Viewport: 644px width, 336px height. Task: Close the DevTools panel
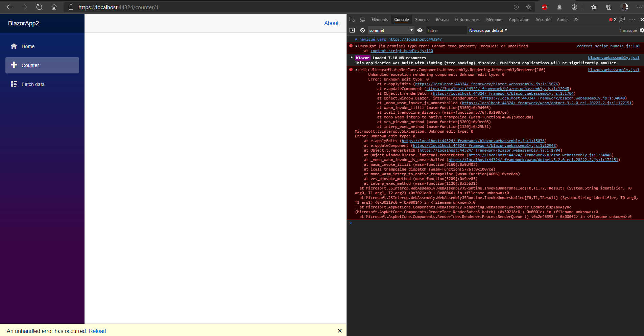click(642, 20)
